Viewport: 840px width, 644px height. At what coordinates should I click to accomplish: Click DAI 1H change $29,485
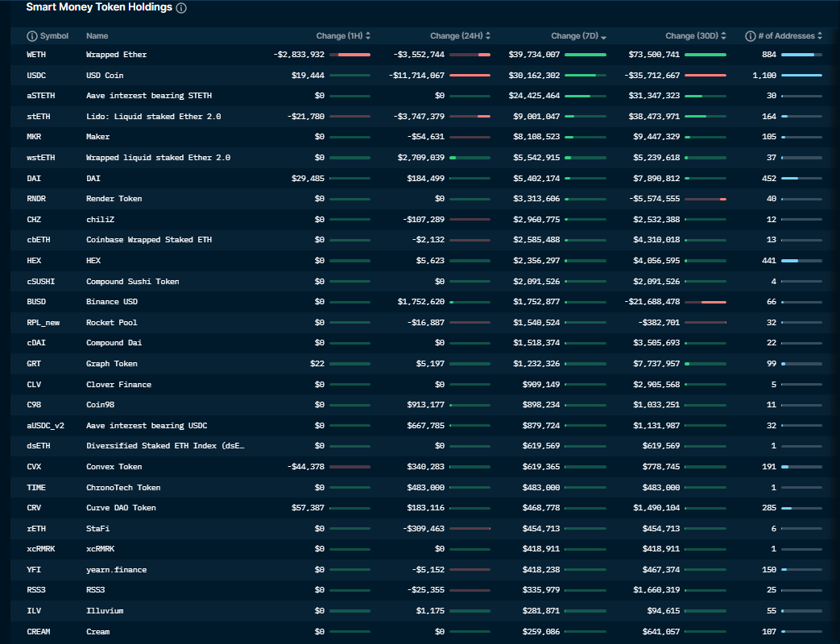click(x=308, y=179)
